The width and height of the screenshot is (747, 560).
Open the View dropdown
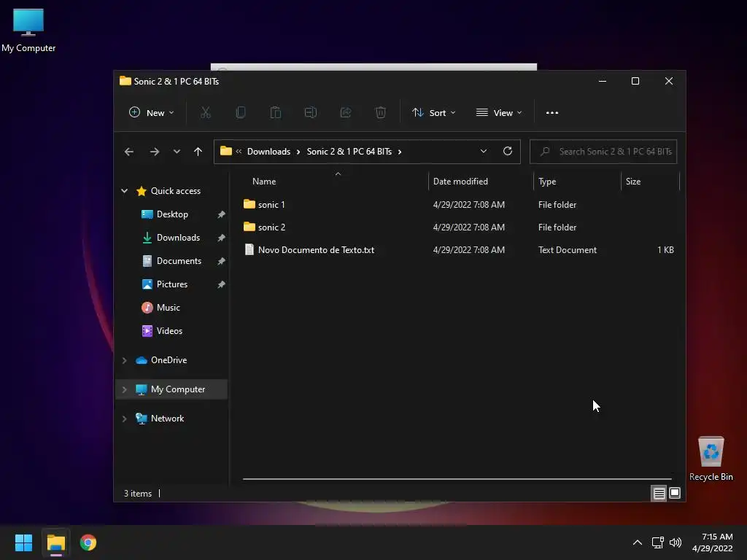pos(499,113)
